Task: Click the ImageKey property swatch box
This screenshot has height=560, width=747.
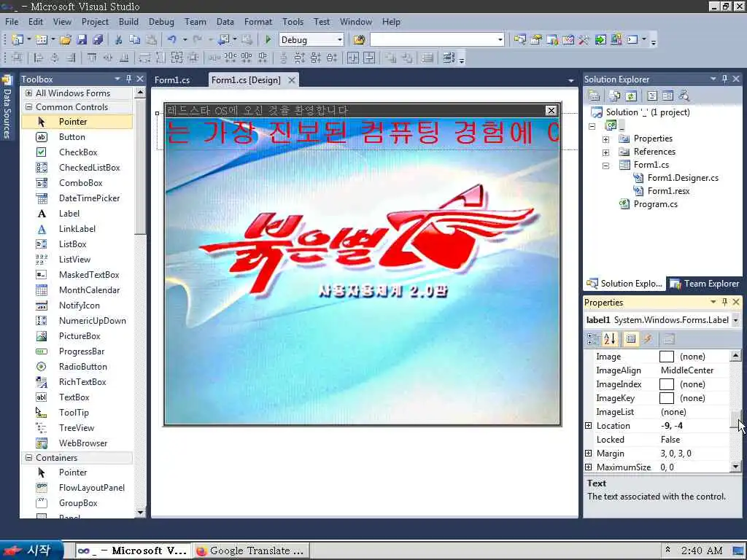Action: pyautogui.click(x=667, y=398)
